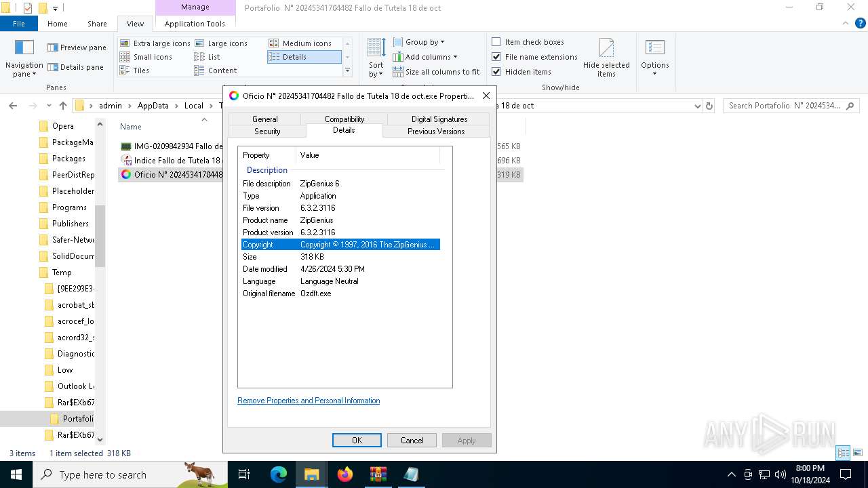
Task: Open the Security tab
Action: pos(267,131)
